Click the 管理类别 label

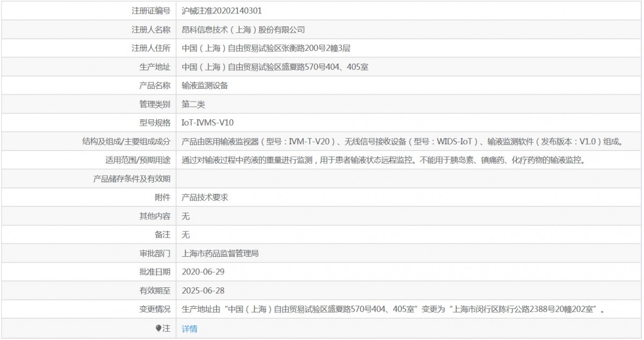[155, 104]
